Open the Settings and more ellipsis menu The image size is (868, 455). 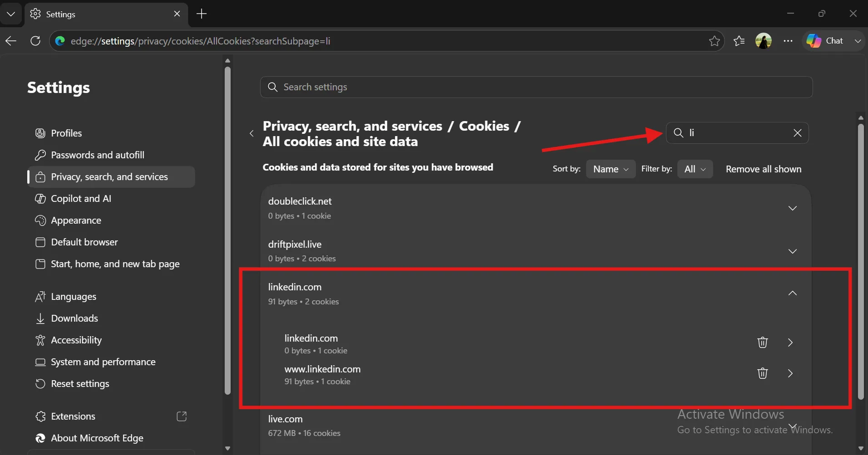788,41
